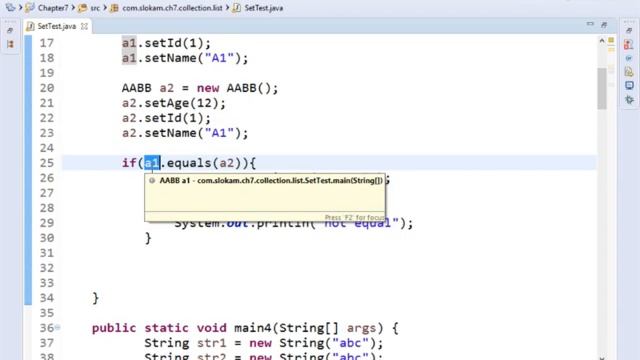
Task: Click the "abc" string on line 37
Action: tap(350, 343)
